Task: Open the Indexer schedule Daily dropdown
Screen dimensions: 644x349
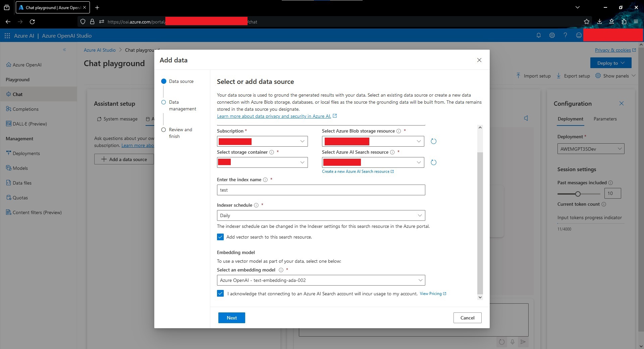Action: [x=321, y=215]
